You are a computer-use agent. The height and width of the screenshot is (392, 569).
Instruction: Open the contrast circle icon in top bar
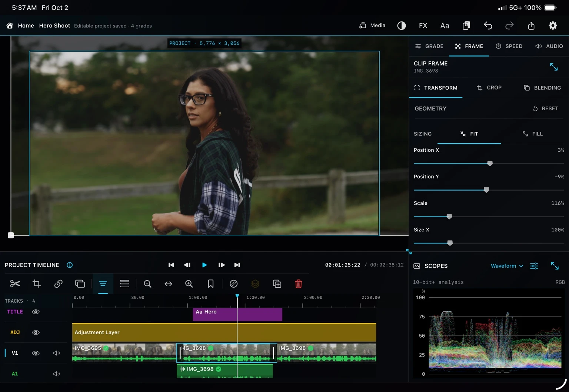tap(402, 26)
